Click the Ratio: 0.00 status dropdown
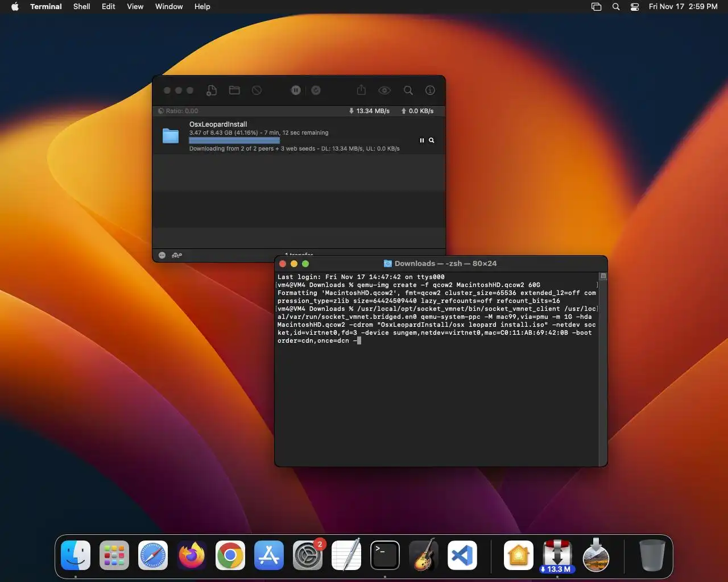 click(x=178, y=111)
